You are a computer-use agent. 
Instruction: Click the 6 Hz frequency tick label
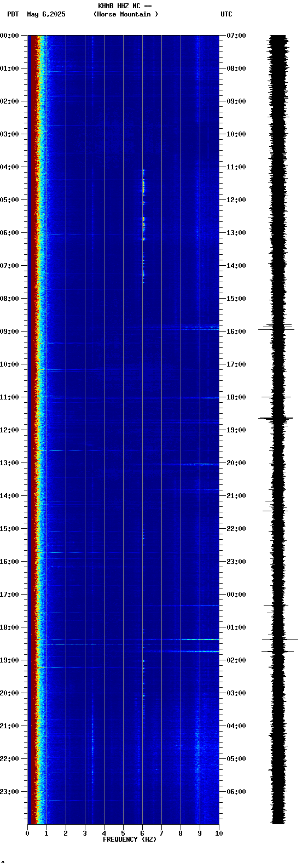click(x=142, y=833)
